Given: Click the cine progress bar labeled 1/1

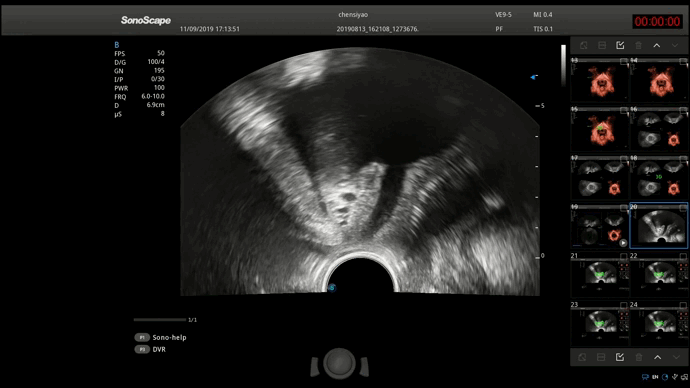Looking at the screenshot, I should pos(160,320).
